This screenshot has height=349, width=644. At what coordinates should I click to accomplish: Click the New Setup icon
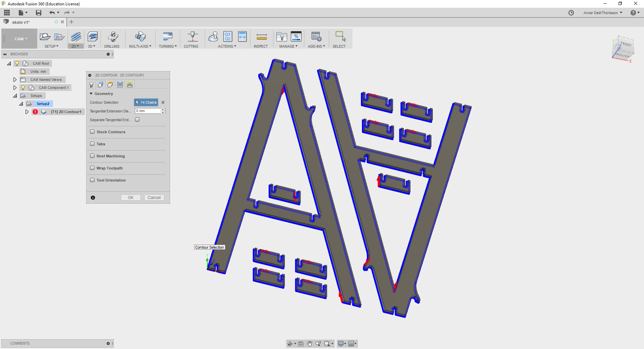(x=45, y=37)
